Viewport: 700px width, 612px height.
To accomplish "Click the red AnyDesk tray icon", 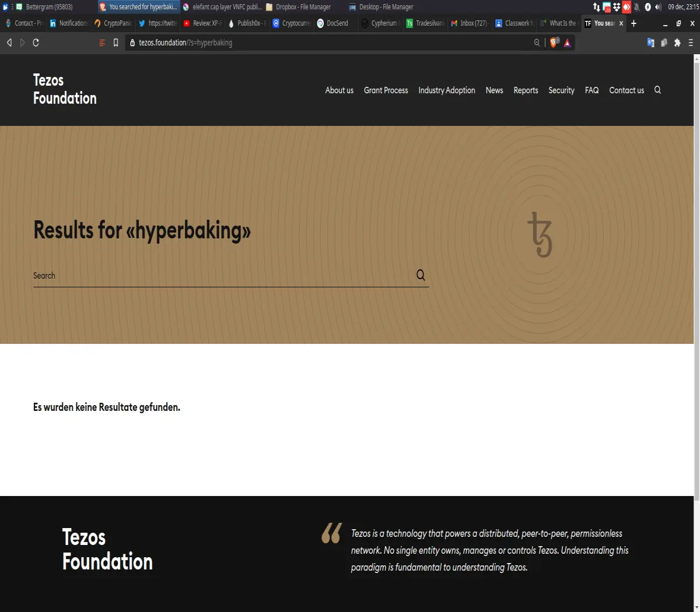I will pos(626,7).
